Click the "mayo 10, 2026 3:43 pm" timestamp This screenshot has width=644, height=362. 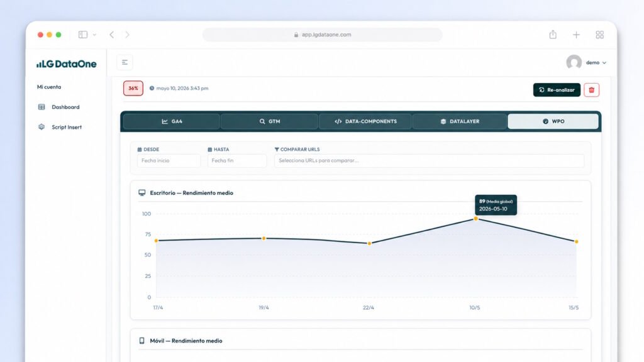(x=182, y=88)
